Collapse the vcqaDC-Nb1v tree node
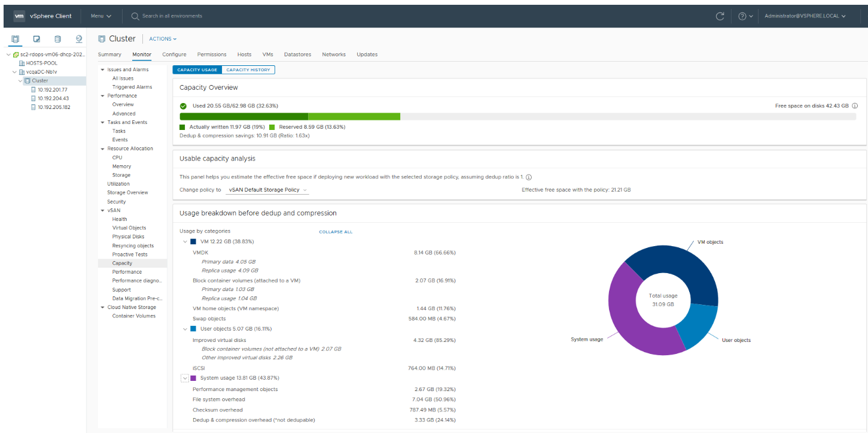Viewport: 868px width, 433px height. (15, 72)
